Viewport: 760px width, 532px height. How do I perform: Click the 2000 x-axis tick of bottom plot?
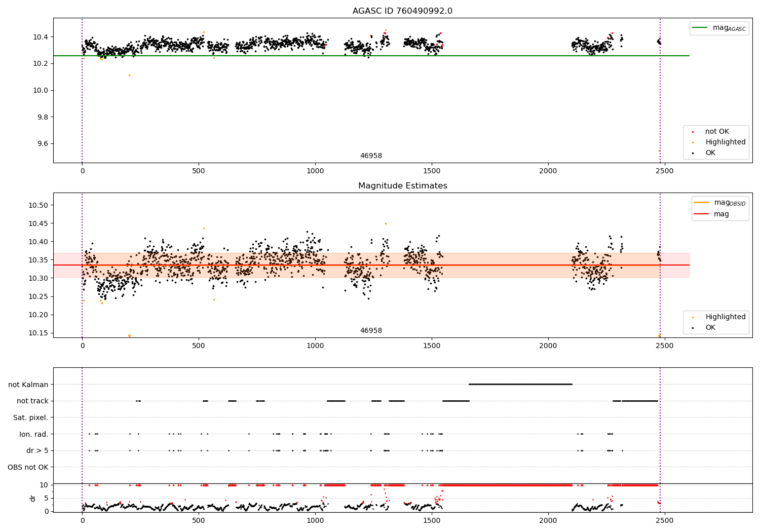(x=548, y=521)
